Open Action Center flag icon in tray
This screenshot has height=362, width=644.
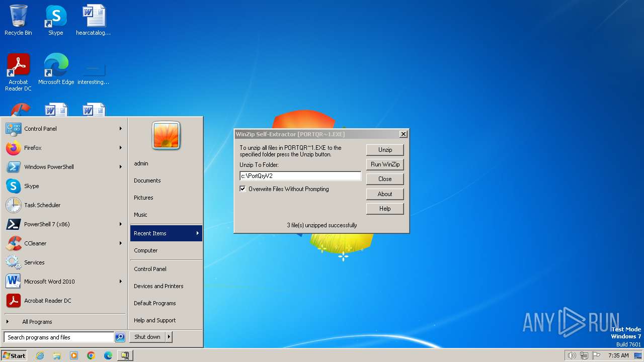tap(596, 355)
